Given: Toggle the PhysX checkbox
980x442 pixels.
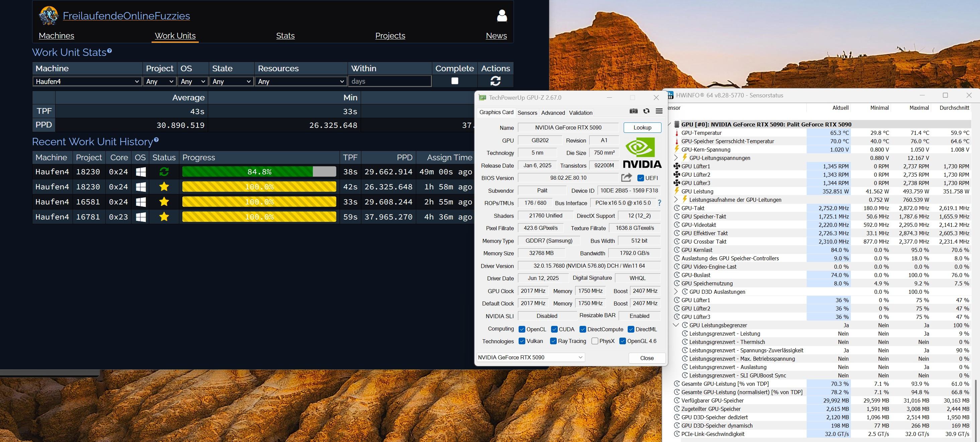Looking at the screenshot, I should point(595,341).
